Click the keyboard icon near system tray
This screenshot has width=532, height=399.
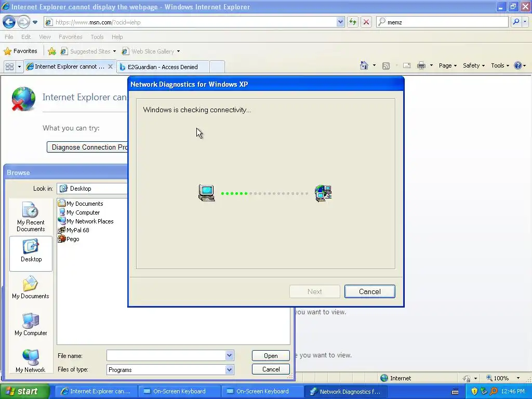tap(455, 392)
